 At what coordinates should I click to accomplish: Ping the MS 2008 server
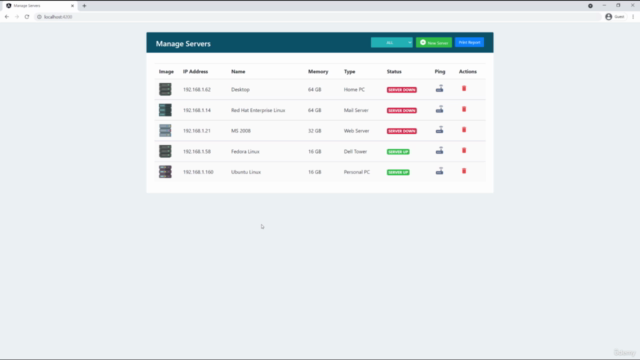pyautogui.click(x=439, y=130)
